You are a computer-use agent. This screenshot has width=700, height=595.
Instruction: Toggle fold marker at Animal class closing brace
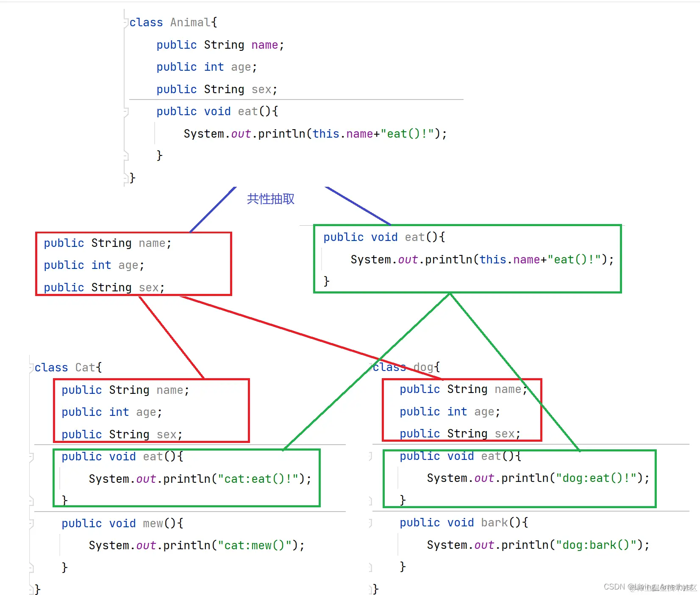click(126, 178)
